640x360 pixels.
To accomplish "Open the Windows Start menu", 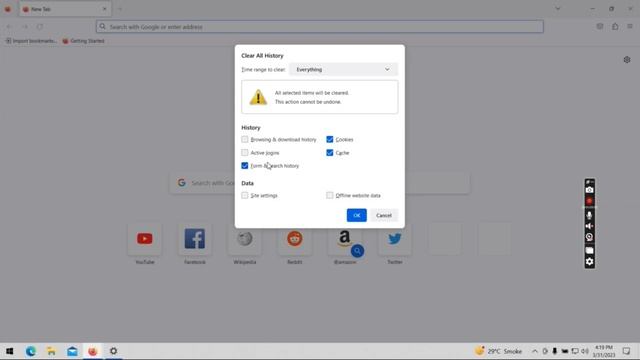I will pos(10,351).
